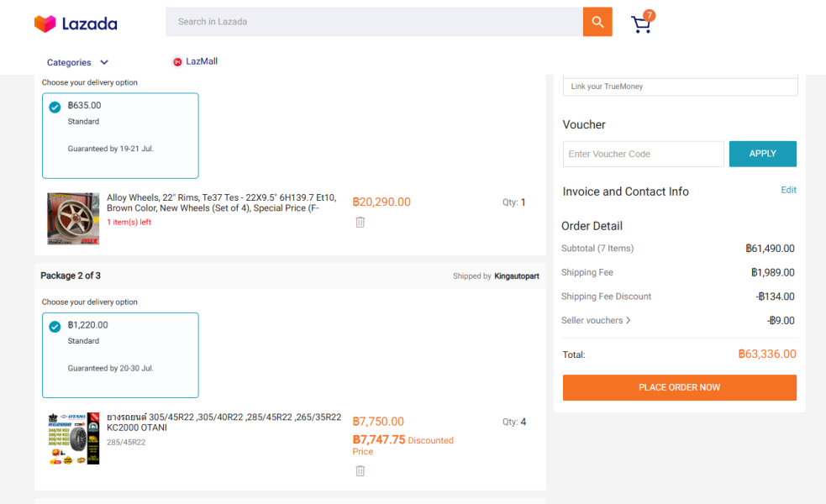Click the orange search magnifier button
The image size is (826, 504).
click(597, 22)
